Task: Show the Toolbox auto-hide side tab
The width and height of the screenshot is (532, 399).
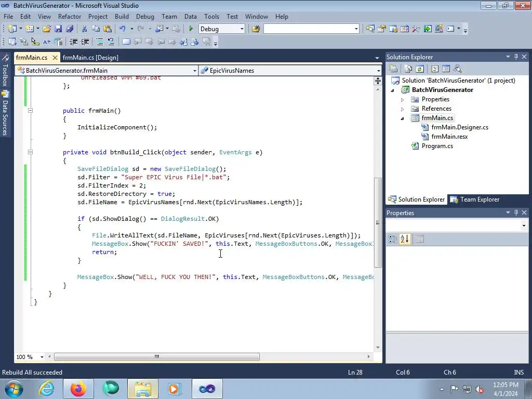Action: click(x=5, y=70)
